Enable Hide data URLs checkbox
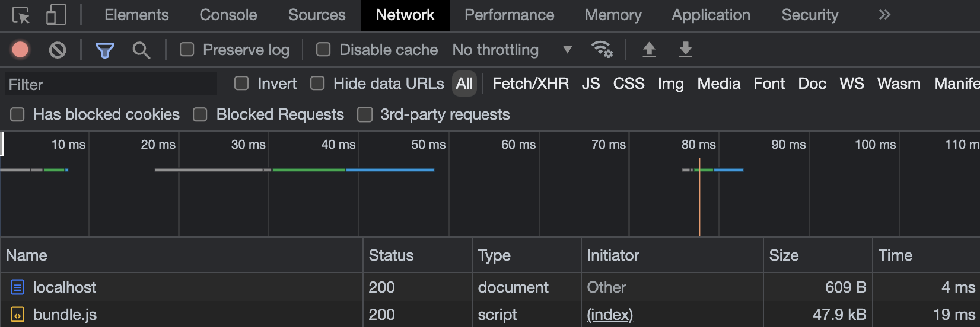Viewport: 980px width, 327px height. click(x=317, y=84)
